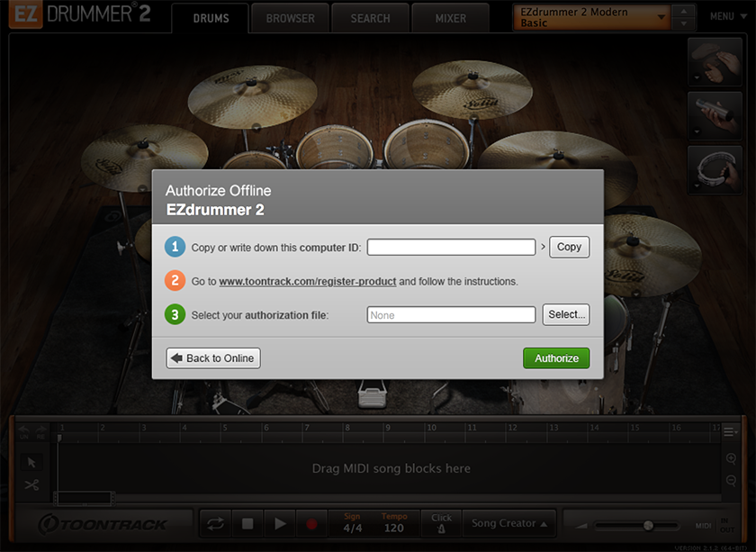Click the top right ride cymbal
The width and height of the screenshot is (756, 552).
[x=472, y=89]
